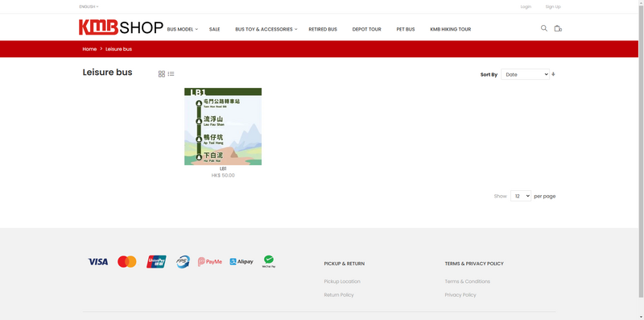Go to Home in breadcrumb
The height and width of the screenshot is (320, 644).
point(89,49)
